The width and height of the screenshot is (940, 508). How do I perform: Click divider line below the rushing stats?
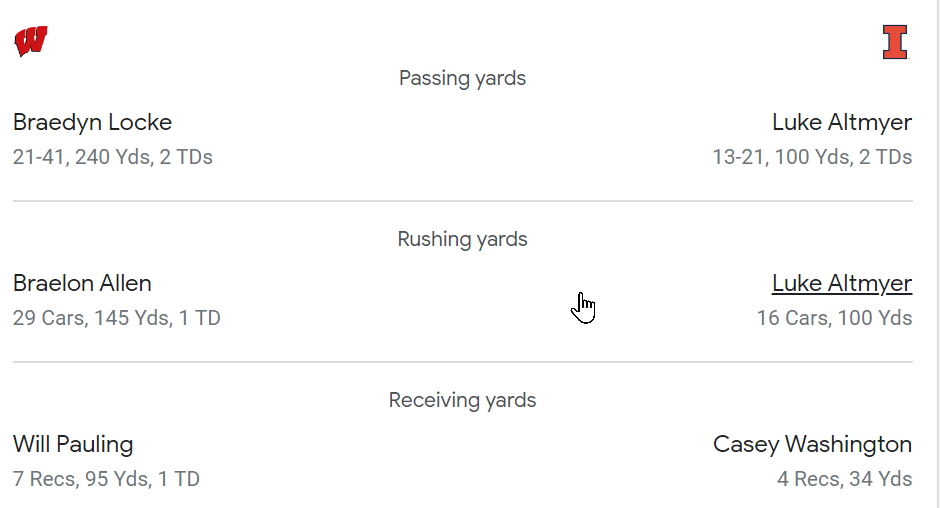pos(462,362)
